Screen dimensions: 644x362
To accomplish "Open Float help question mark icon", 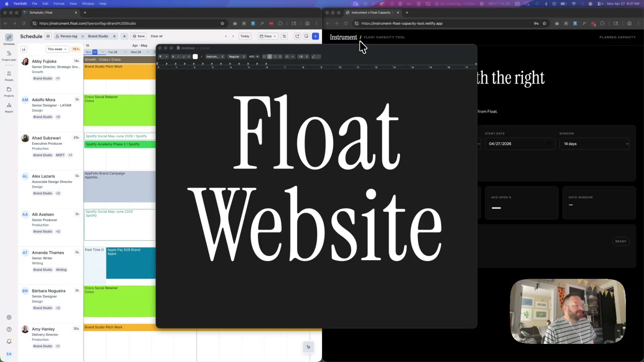I will coord(9,329).
